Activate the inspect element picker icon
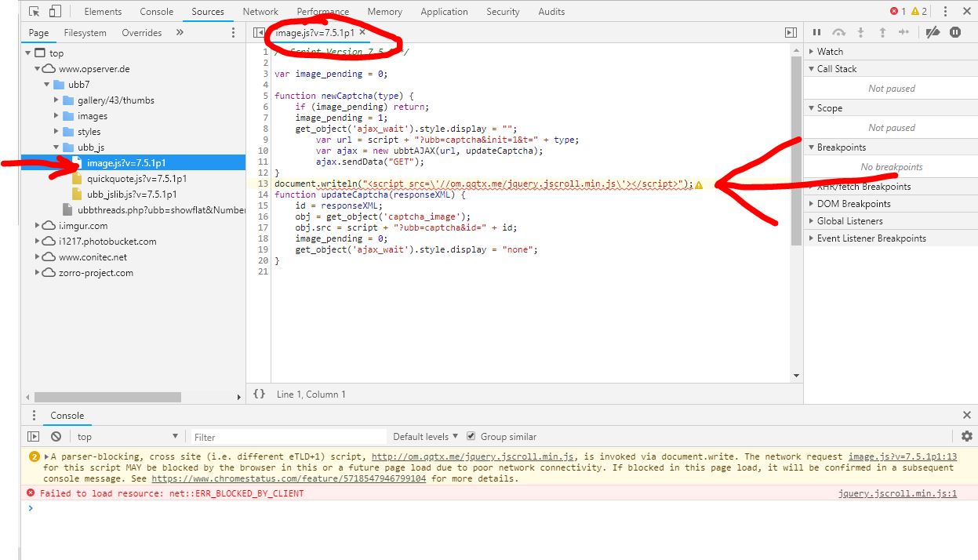The width and height of the screenshot is (978, 560). point(34,12)
